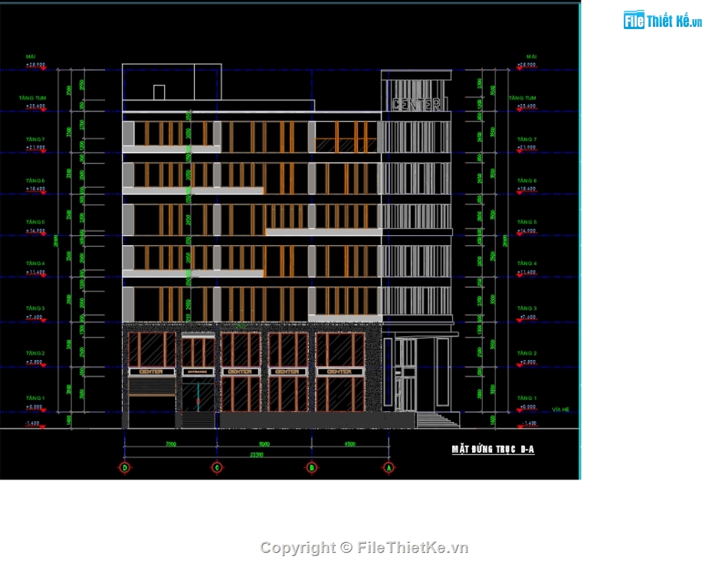Select the left-side TẦNG 1 label
This screenshot has height=576, width=728.
coord(35,398)
